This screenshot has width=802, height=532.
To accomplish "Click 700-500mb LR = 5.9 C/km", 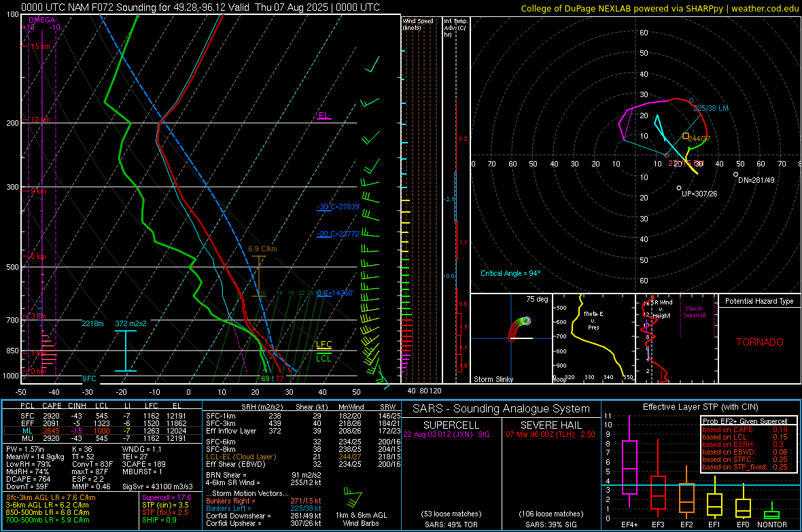I will pyautogui.click(x=48, y=520).
